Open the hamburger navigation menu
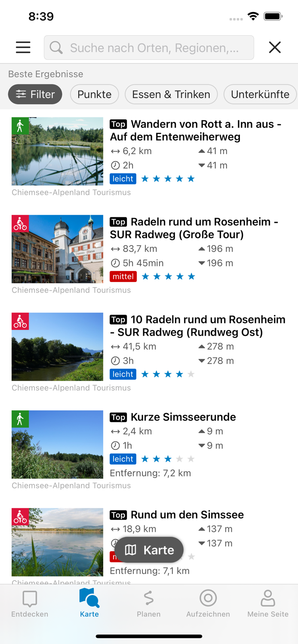 click(23, 47)
